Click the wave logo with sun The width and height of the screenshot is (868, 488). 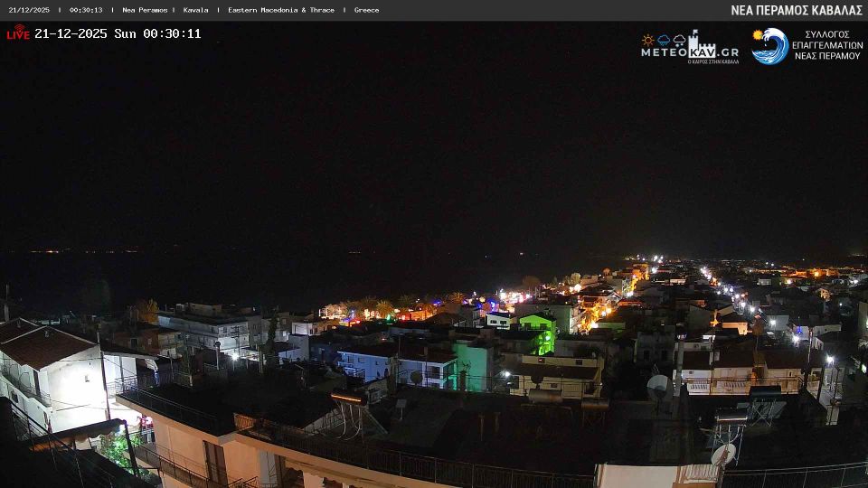770,46
